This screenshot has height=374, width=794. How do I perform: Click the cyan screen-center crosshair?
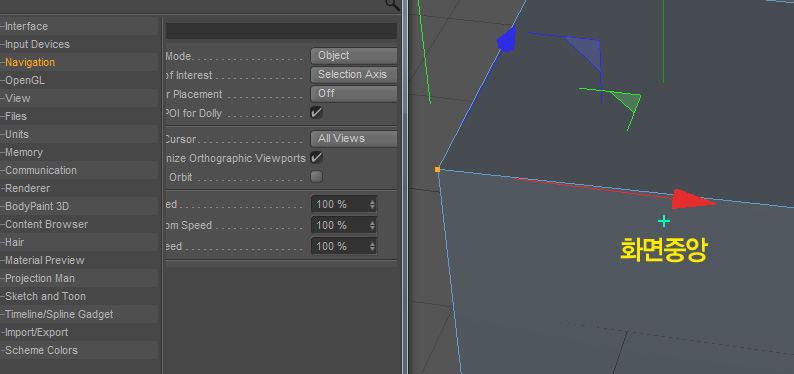(663, 221)
